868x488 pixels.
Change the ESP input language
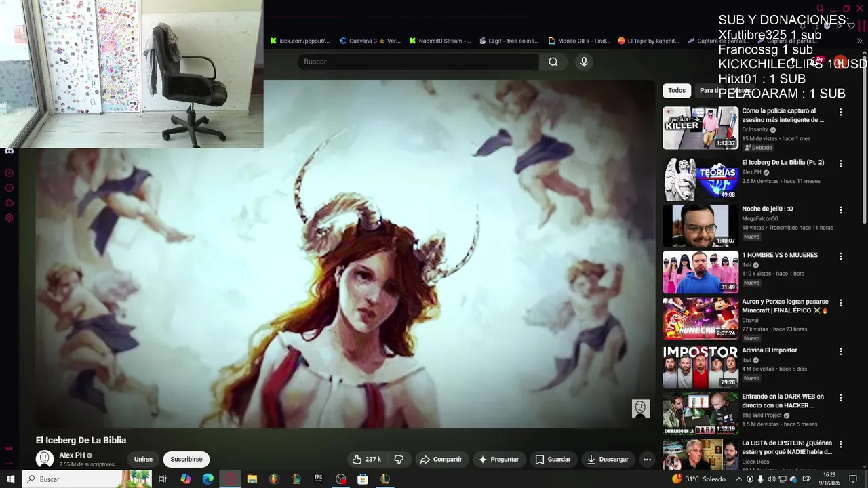point(807,479)
